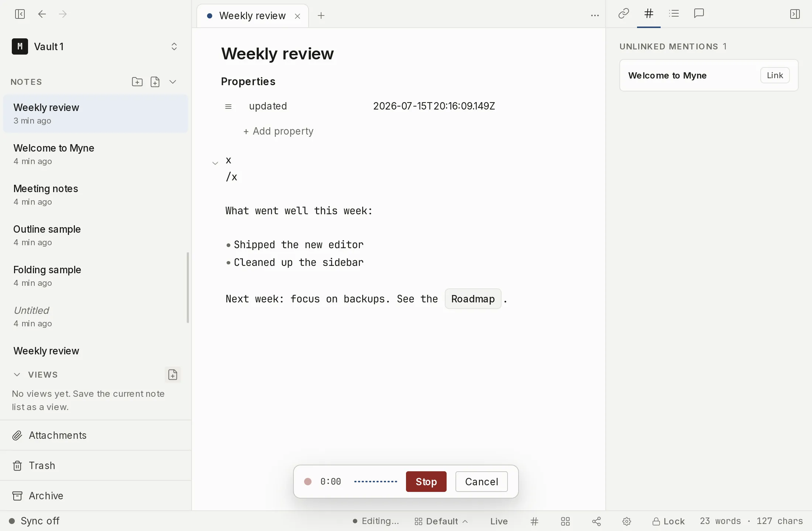Fold the x block chevron
Screen dimensions: 812x531
point(215,163)
